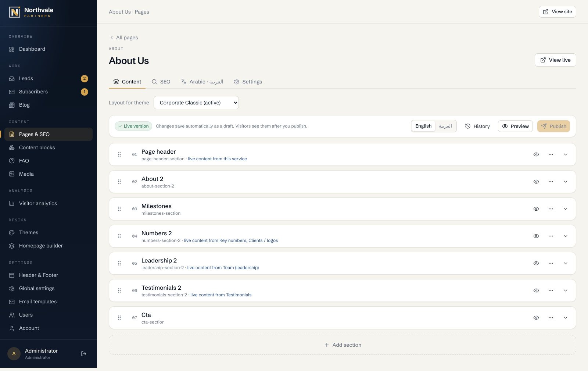Open Visitor analytics in the sidebar
Screen dimensions: 588x371
click(49, 203)
